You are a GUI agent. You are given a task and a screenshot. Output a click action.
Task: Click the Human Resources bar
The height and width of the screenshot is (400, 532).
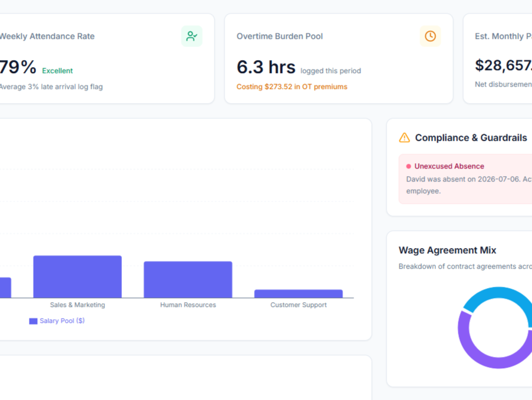click(188, 280)
